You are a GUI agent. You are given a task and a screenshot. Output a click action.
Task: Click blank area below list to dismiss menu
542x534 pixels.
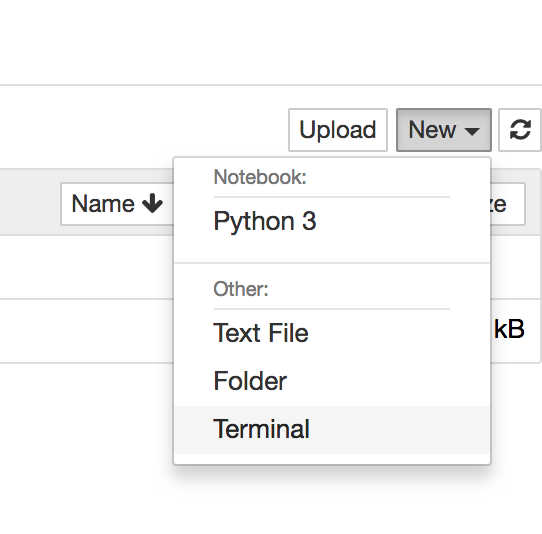(x=86, y=449)
